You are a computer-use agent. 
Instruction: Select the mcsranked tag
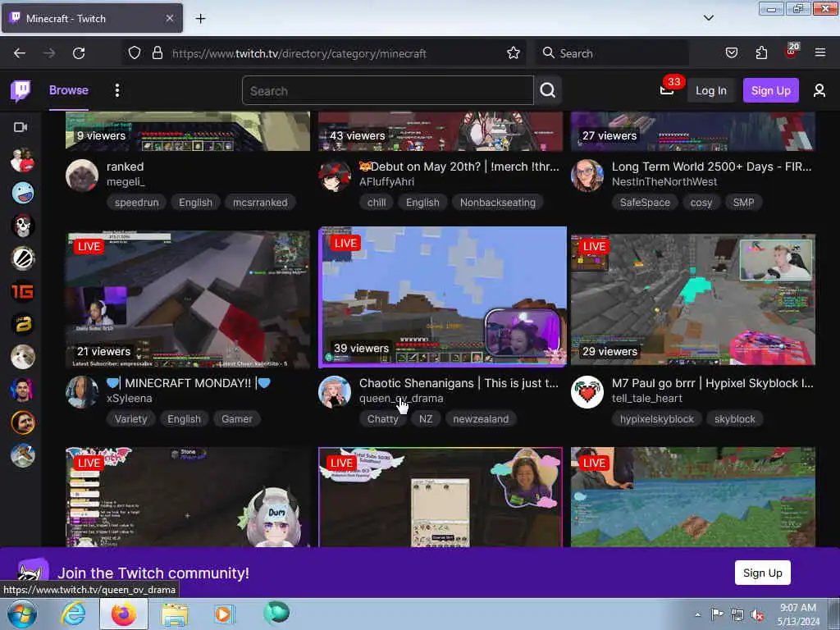260,203
